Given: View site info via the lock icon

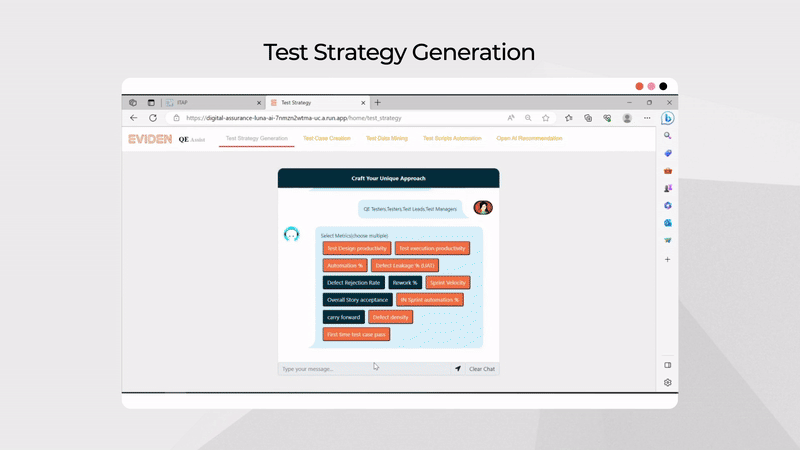Looking at the screenshot, I should click(x=177, y=118).
